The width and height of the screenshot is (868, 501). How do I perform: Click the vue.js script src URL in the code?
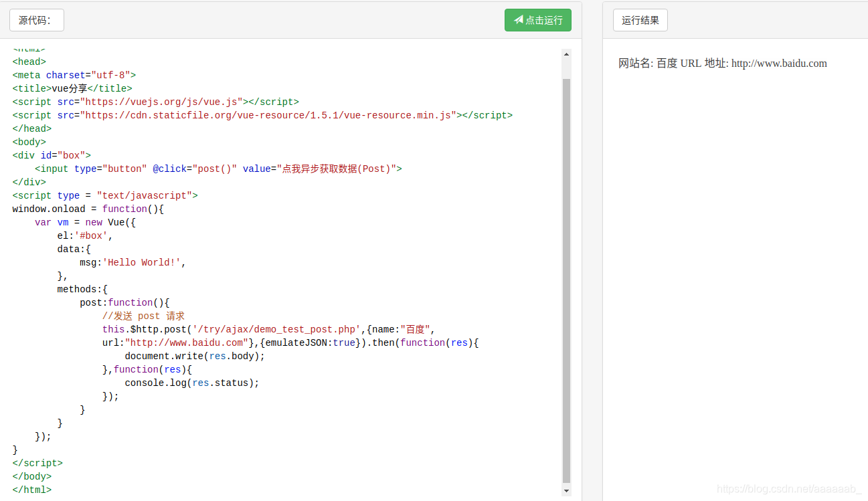click(161, 102)
